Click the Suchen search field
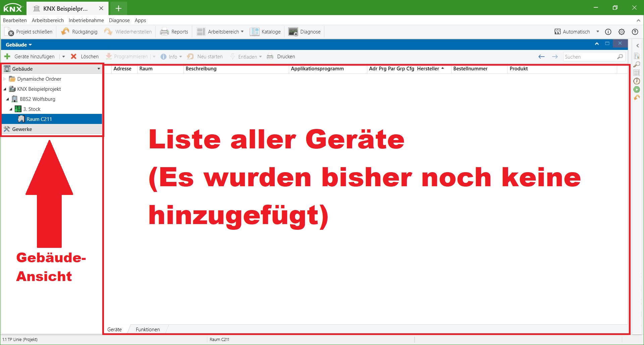This screenshot has height=345, width=644. (590, 57)
